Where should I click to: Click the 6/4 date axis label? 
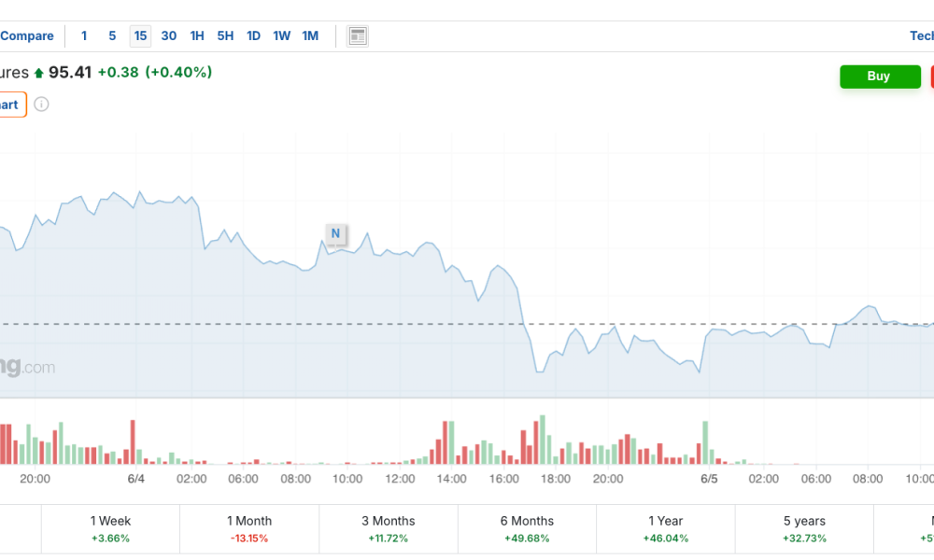pos(135,479)
